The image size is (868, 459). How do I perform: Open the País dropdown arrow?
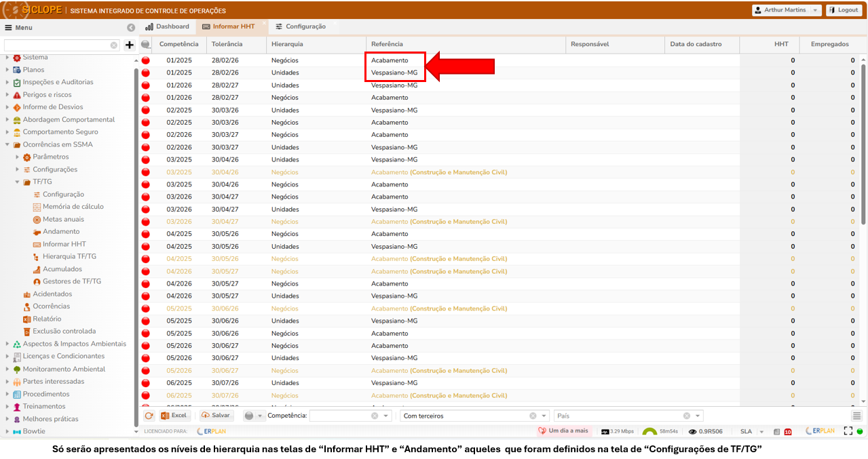click(698, 416)
